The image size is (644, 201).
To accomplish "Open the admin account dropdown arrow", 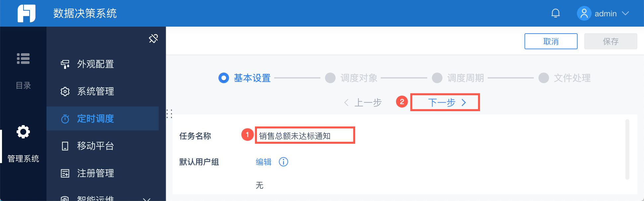I will pos(625,14).
